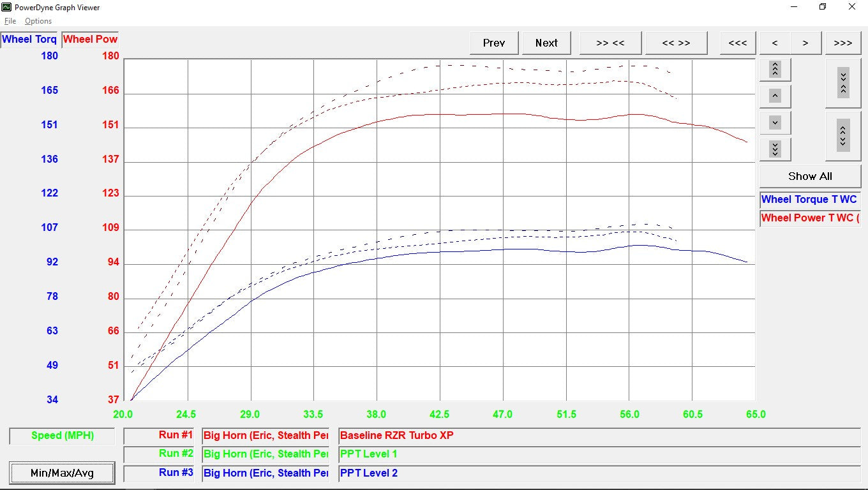
Task: Click the blue Big Horn field for Run #3
Action: pyautogui.click(x=266, y=473)
